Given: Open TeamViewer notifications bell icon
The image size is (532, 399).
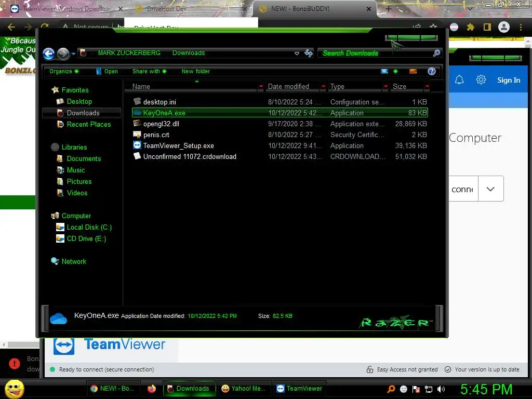Looking at the screenshot, I should 459,80.
